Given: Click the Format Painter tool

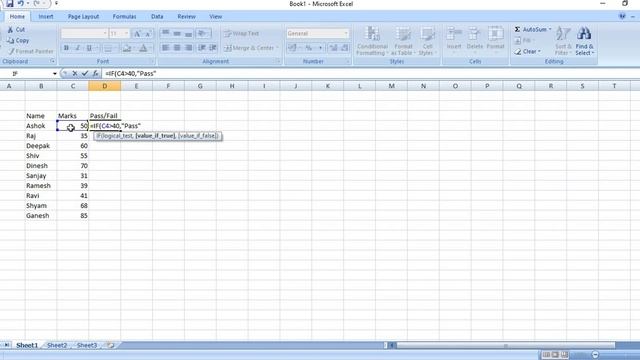Looking at the screenshot, I should (x=31, y=51).
